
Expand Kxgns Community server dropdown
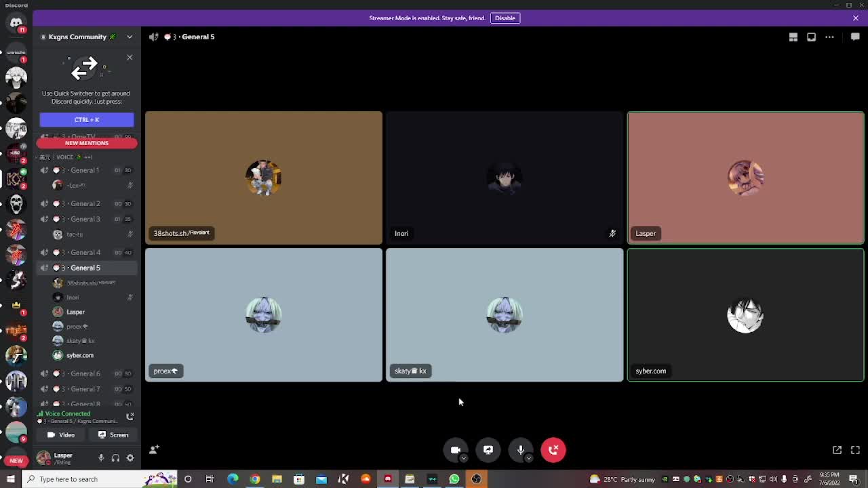point(130,37)
